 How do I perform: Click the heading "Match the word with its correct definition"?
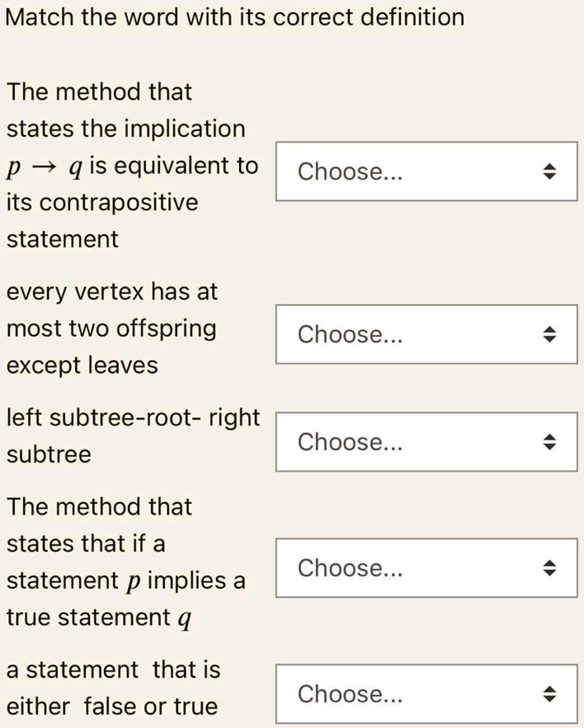[235, 16]
